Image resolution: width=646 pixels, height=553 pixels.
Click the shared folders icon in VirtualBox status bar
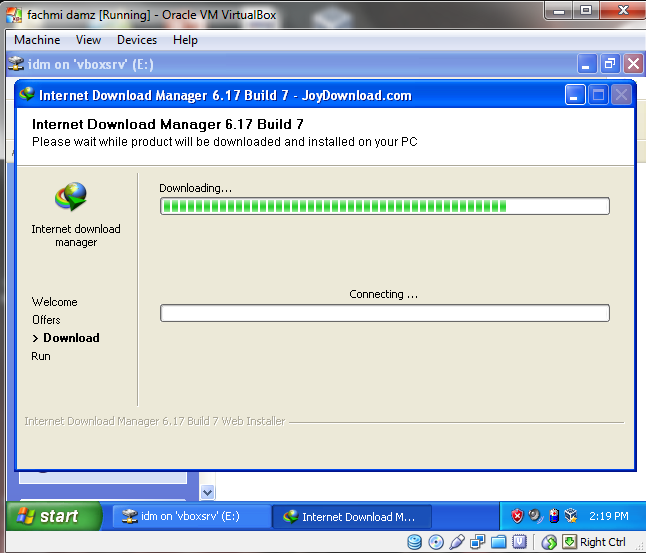[499, 542]
